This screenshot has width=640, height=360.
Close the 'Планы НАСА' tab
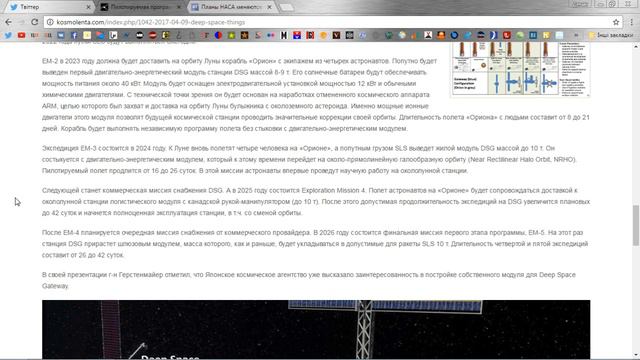pyautogui.click(x=269, y=7)
